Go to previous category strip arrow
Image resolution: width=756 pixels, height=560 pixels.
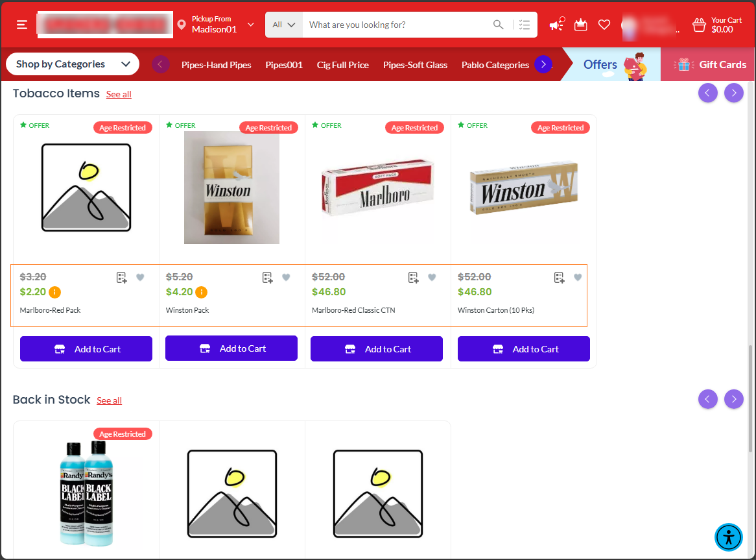(x=161, y=64)
